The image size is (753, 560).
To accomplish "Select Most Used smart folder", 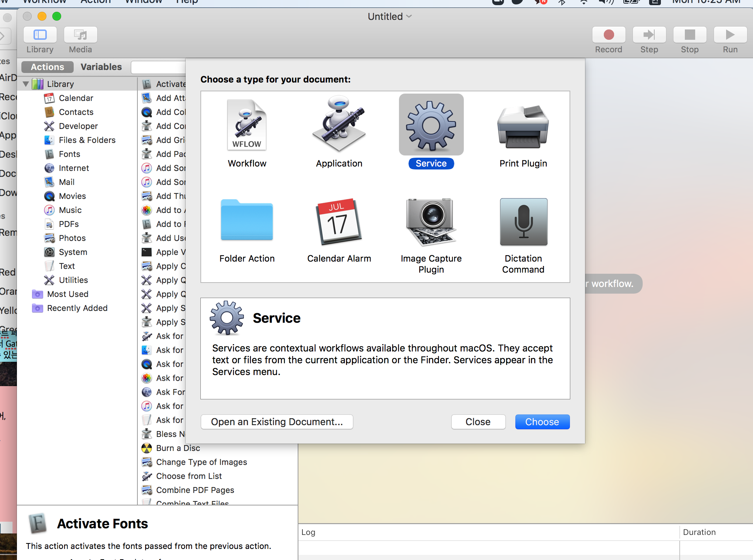I will (67, 294).
